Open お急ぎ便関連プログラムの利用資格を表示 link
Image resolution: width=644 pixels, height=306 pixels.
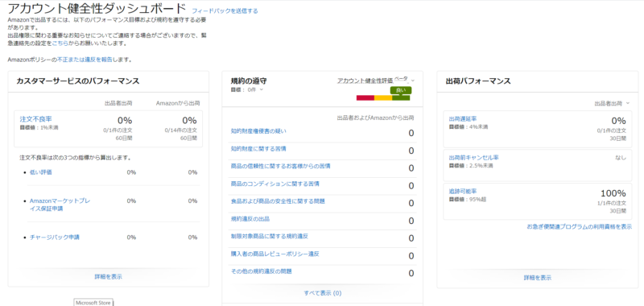click(x=580, y=227)
